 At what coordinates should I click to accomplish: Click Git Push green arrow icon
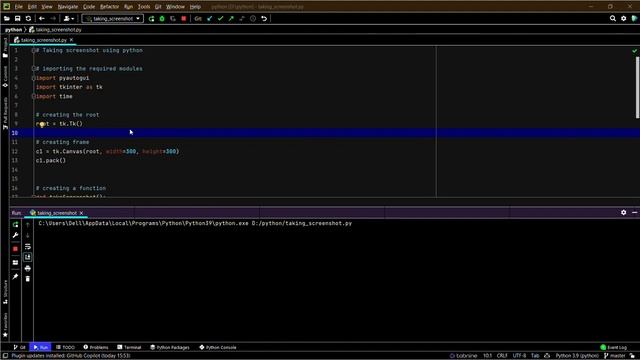click(231, 18)
